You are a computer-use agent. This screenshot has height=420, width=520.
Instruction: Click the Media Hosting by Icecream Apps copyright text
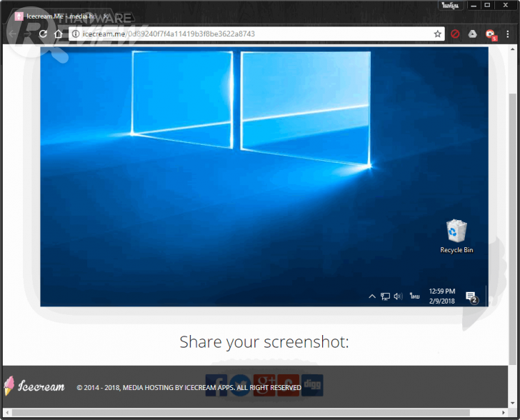point(189,387)
